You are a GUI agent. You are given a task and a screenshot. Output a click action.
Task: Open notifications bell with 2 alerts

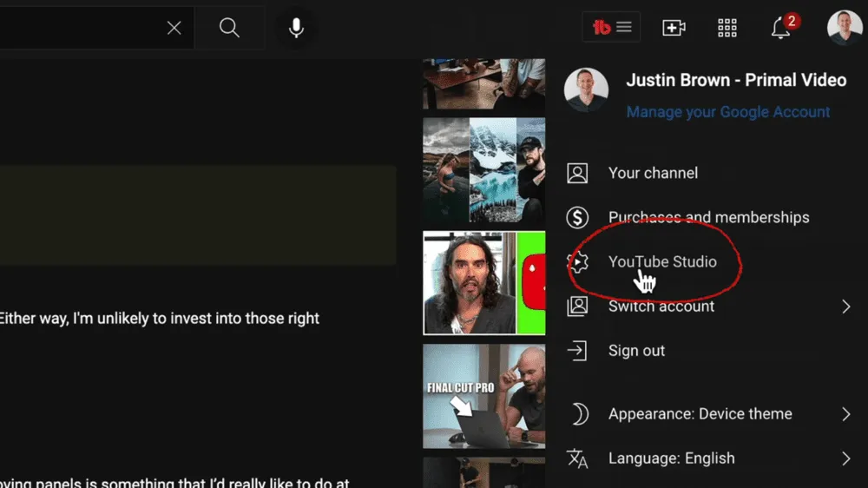tap(780, 28)
